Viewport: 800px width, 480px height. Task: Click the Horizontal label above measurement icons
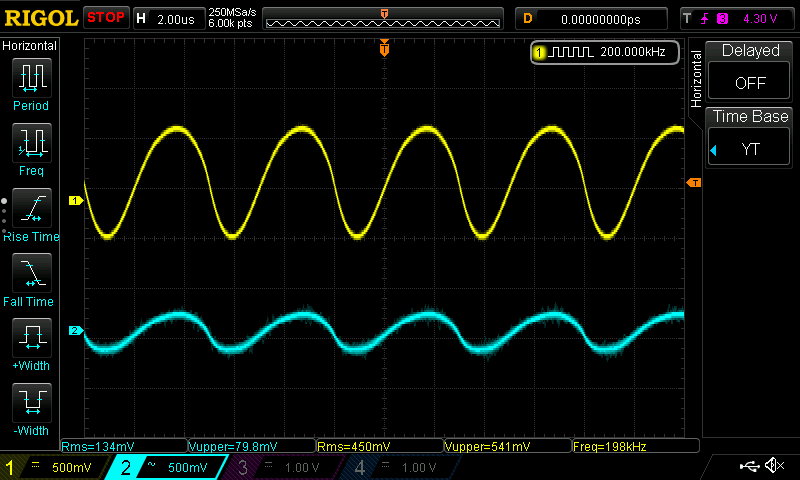30,45
